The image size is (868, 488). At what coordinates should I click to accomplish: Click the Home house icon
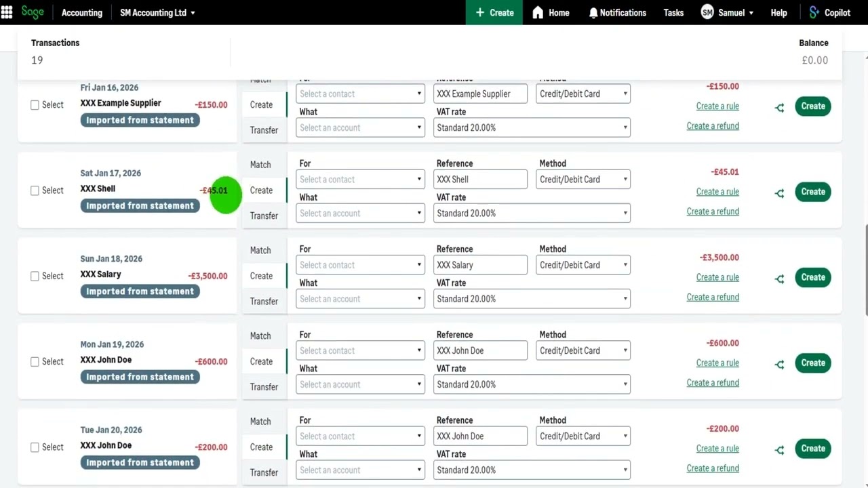(538, 12)
